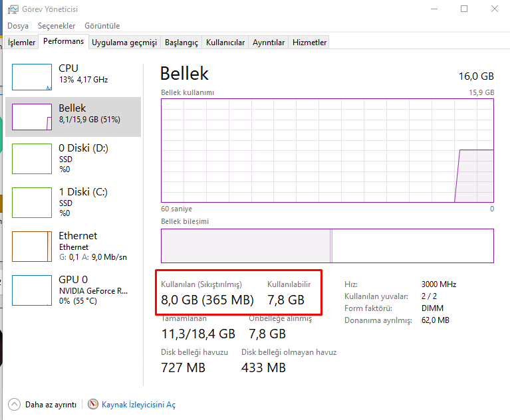510x420 pixels.
Task: Switch to the Hizmetler tab
Action: [x=310, y=43]
